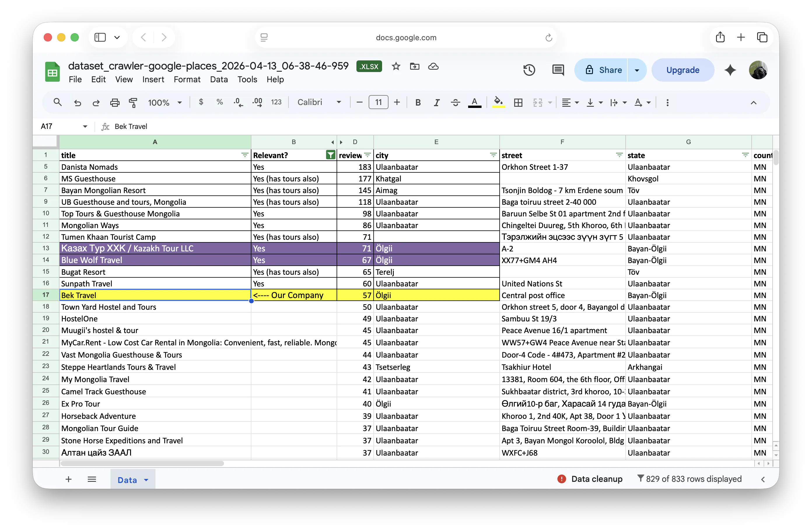Click the Safari sidebar toggle icon
This screenshot has width=812, height=532.
point(100,37)
